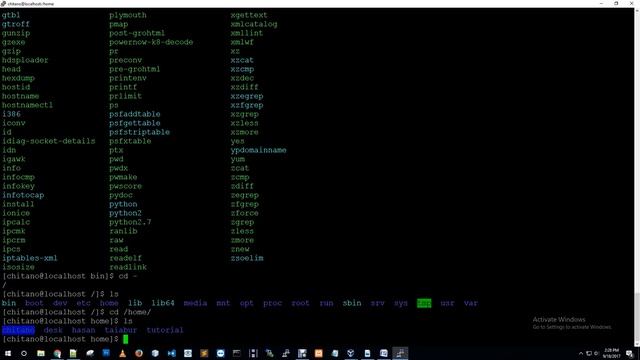
Task: Select 'xmlcatalog' entry
Action: [254, 24]
